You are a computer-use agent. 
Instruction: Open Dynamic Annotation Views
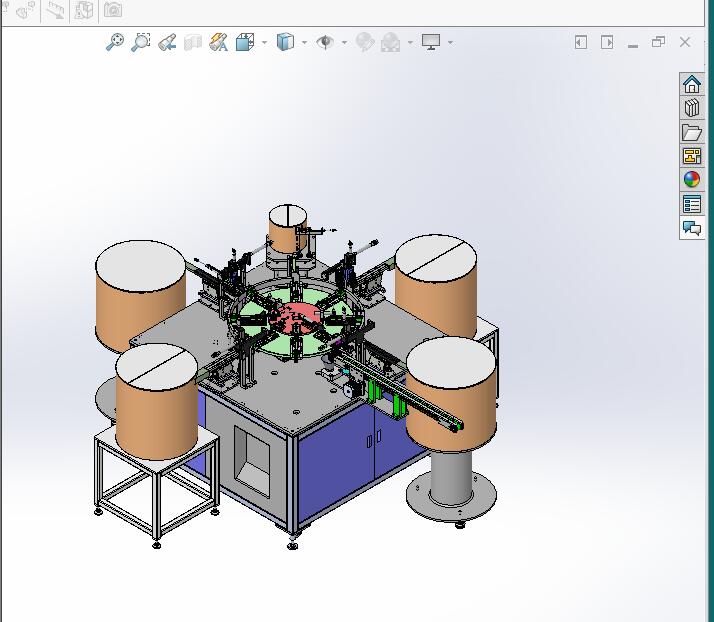(219, 42)
